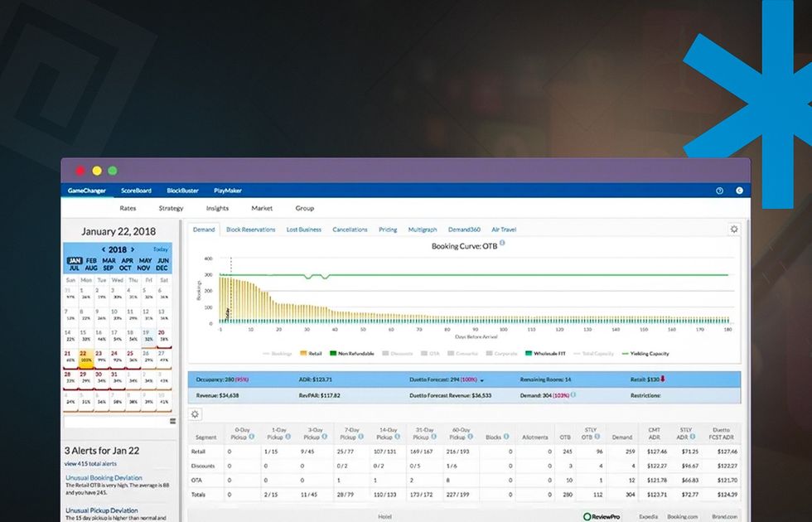The height and width of the screenshot is (522, 812).
Task: Select the Block Reservations tab
Action: (250, 230)
